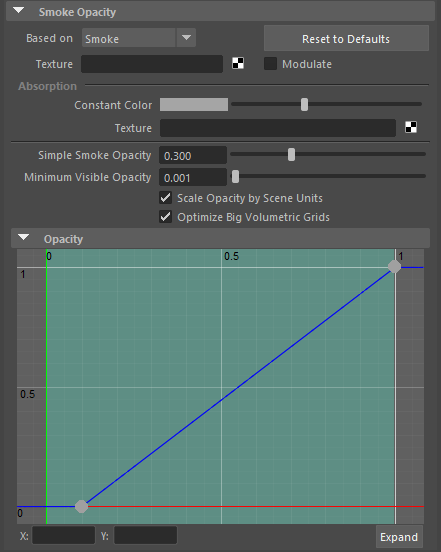Click the curve Y coordinate field
Screen dimensions: 441x552
point(145,535)
